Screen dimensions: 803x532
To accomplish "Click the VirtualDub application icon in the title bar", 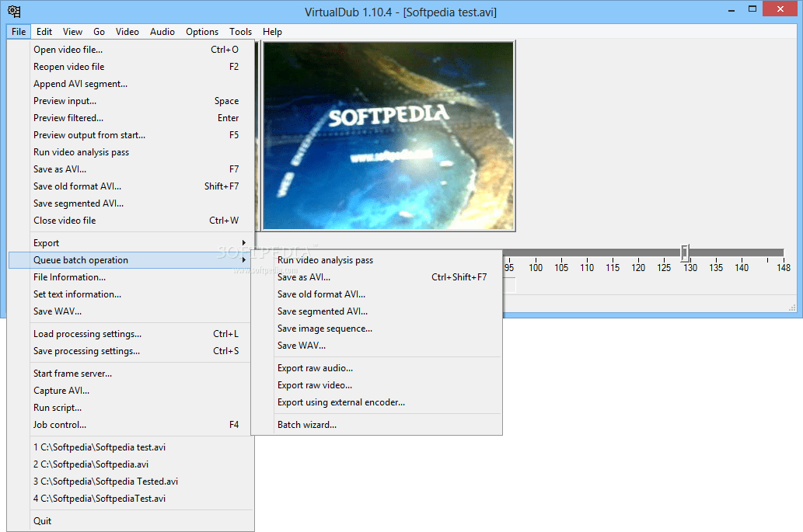I will pos(13,12).
